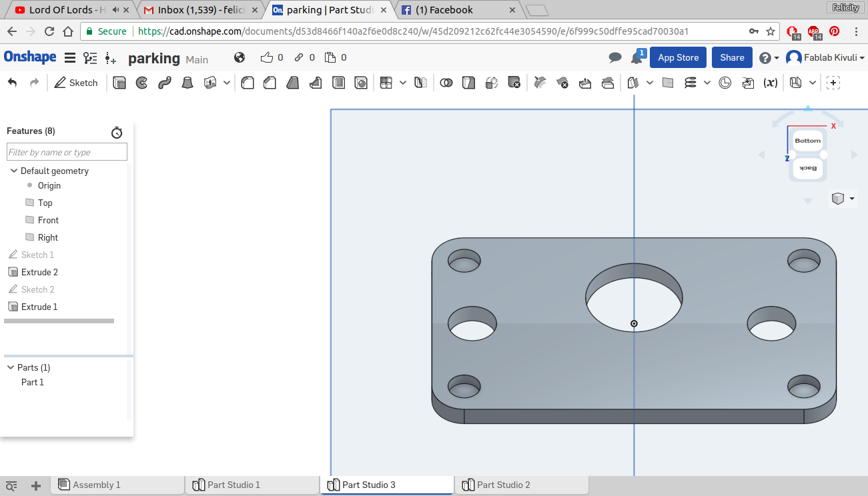Open the App Store

coord(678,58)
